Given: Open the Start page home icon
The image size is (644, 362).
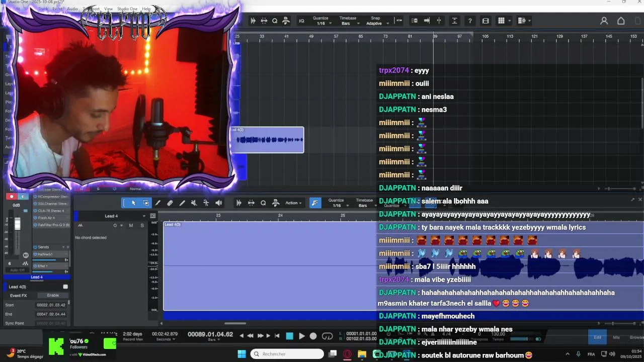Looking at the screenshot, I should (621, 21).
